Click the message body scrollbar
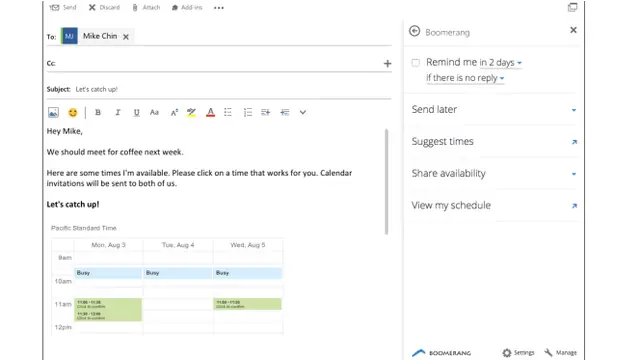The image size is (640, 360). click(x=386, y=182)
